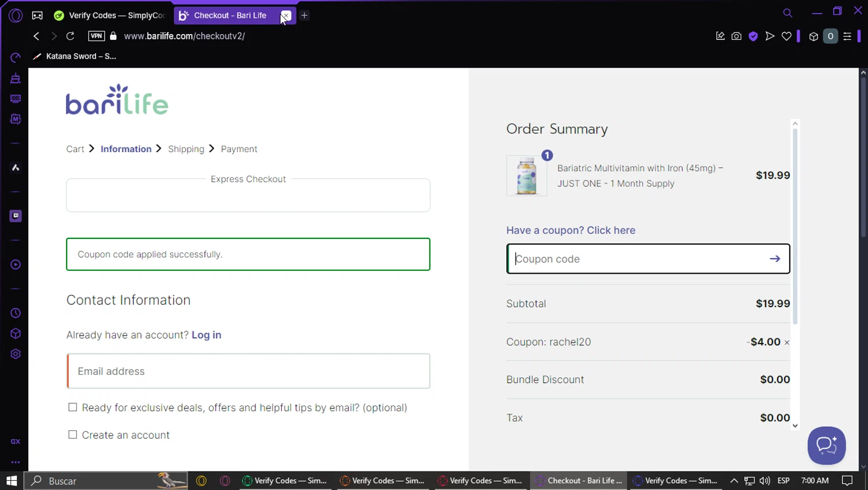The image size is (868, 490).
Task: Remove the rachel20 coupon with x
Action: [x=786, y=342]
